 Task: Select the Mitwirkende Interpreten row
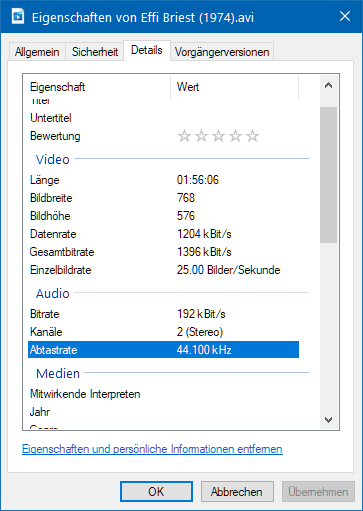coord(163,394)
